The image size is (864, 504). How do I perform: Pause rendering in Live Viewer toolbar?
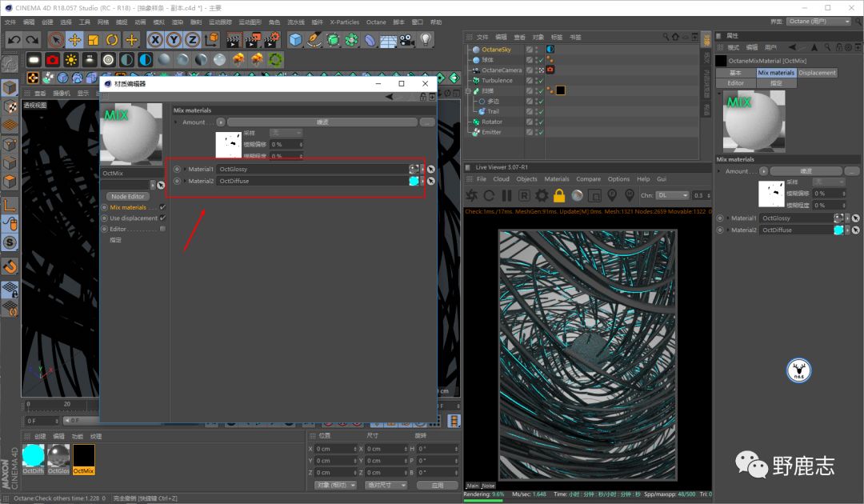pyautogui.click(x=506, y=195)
